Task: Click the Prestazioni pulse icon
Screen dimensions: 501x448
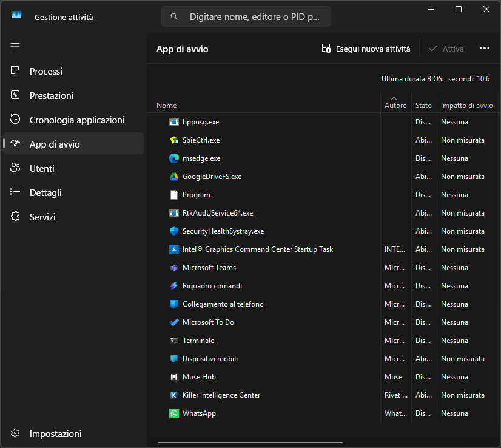Action: (x=15, y=95)
